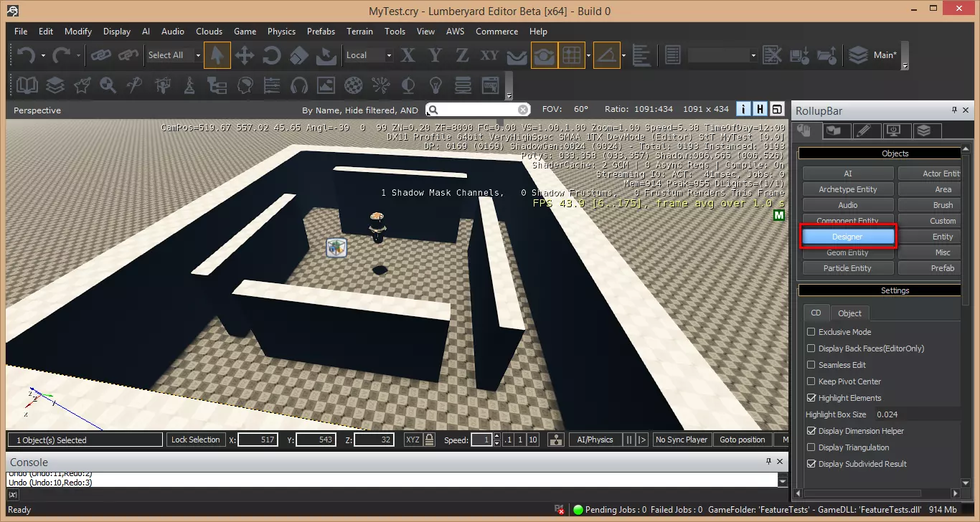Image resolution: width=980 pixels, height=522 pixels.
Task: Click the headphones Audio Controls icon
Action: pyautogui.click(x=298, y=86)
